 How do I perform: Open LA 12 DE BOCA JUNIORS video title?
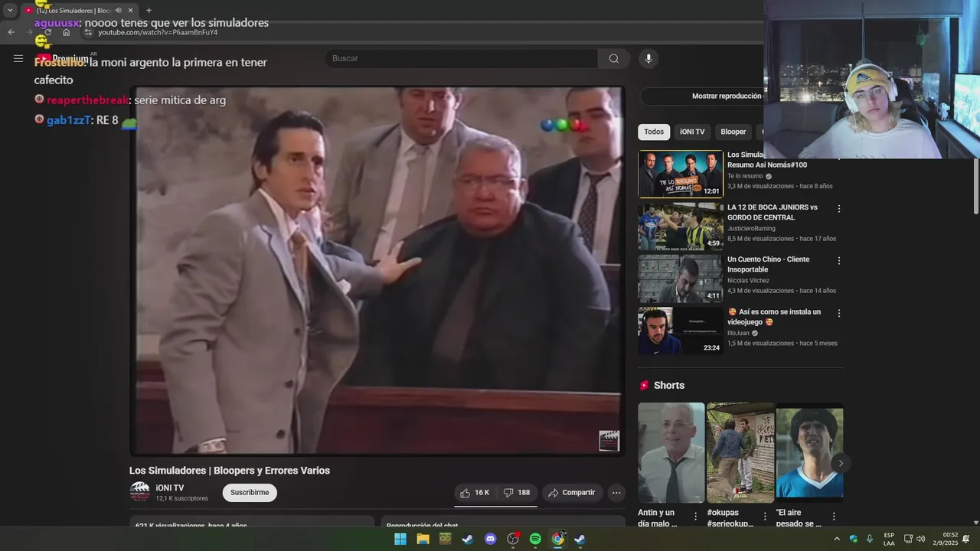772,212
